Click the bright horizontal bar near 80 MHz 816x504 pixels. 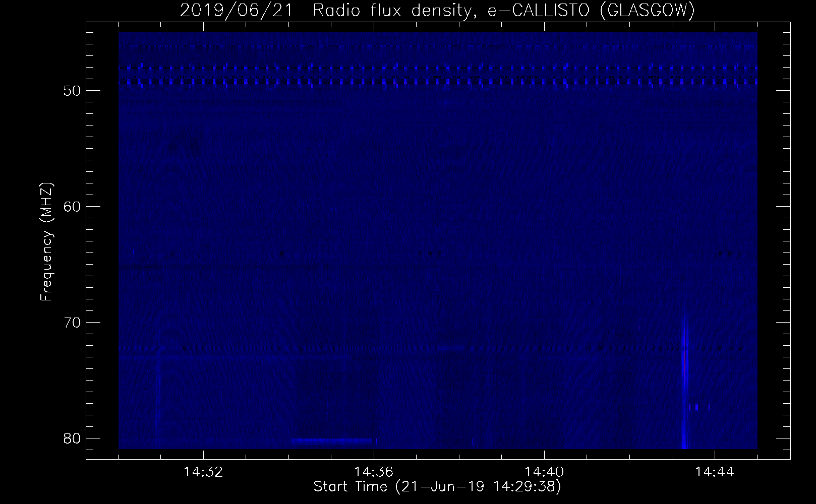[x=332, y=441]
